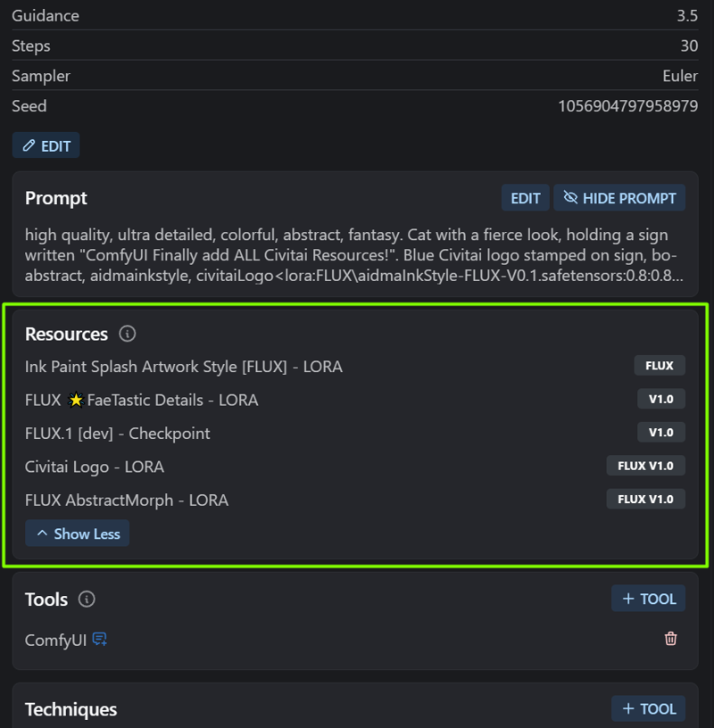Click the info icon next to Resources

coord(128,335)
